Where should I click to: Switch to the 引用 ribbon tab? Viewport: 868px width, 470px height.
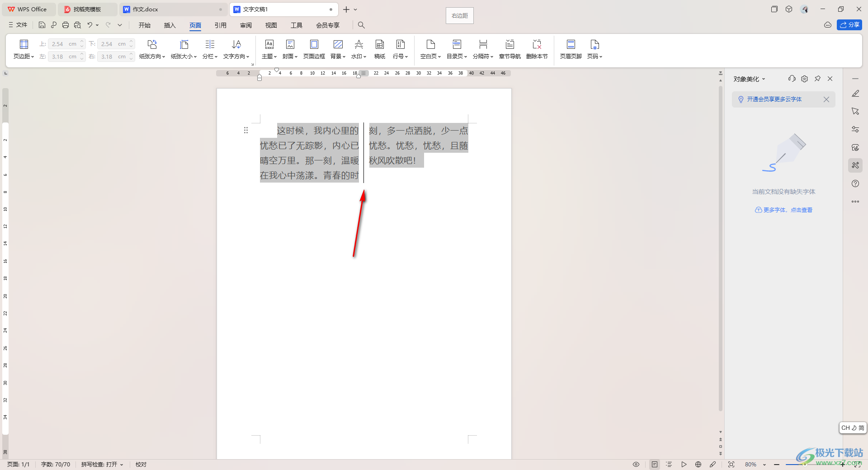click(x=221, y=25)
